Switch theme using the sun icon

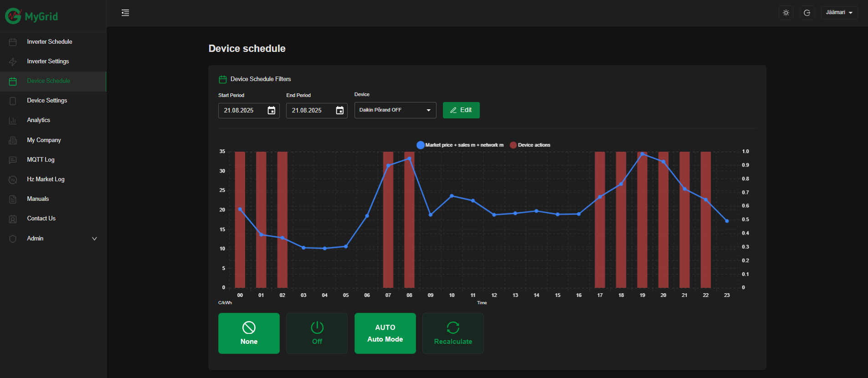pos(786,13)
